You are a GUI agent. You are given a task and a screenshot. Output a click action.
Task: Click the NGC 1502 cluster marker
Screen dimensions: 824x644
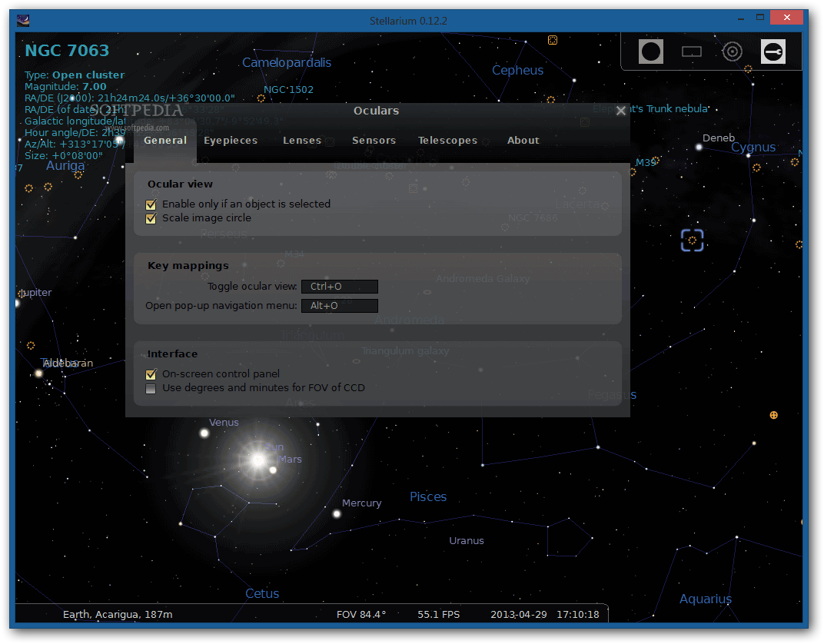tap(261, 98)
